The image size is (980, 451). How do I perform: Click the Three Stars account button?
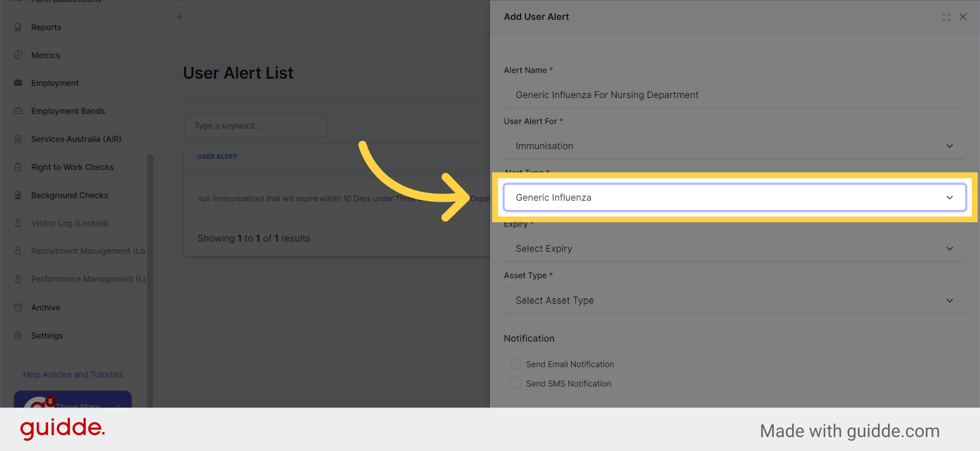coord(72,399)
